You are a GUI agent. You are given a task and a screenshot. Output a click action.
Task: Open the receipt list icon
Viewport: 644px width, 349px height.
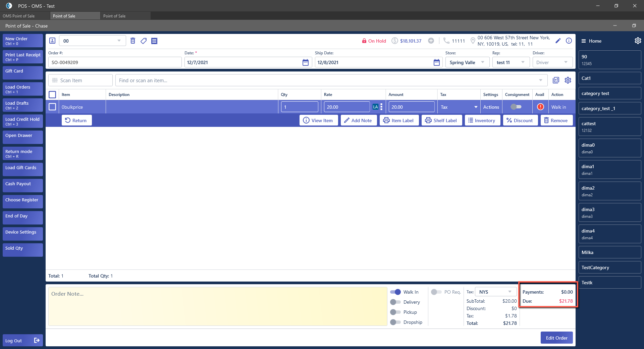154,41
